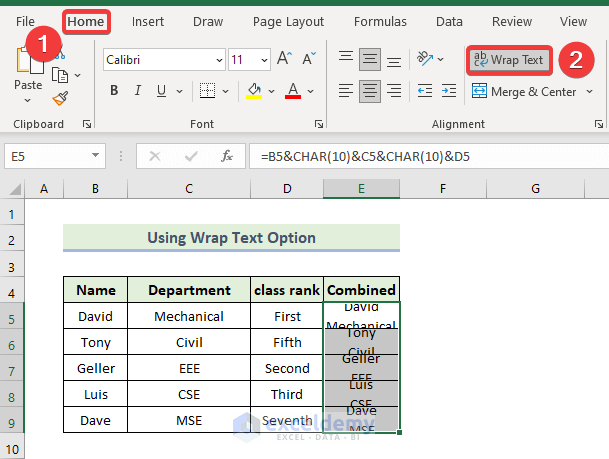Image resolution: width=609 pixels, height=459 pixels.
Task: Apply the red font color swatch
Action: (x=293, y=91)
